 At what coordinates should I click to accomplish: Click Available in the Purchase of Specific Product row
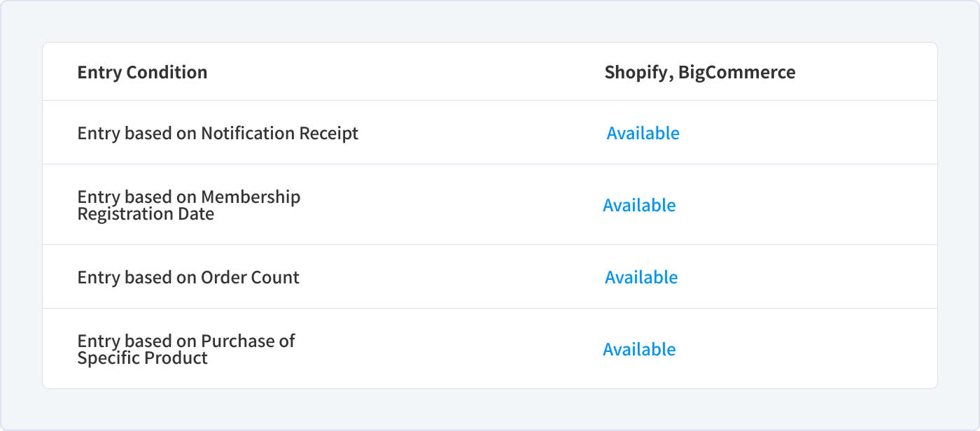639,349
